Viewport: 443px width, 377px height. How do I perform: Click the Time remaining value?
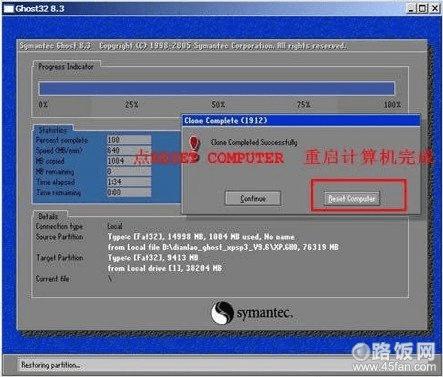[129, 192]
